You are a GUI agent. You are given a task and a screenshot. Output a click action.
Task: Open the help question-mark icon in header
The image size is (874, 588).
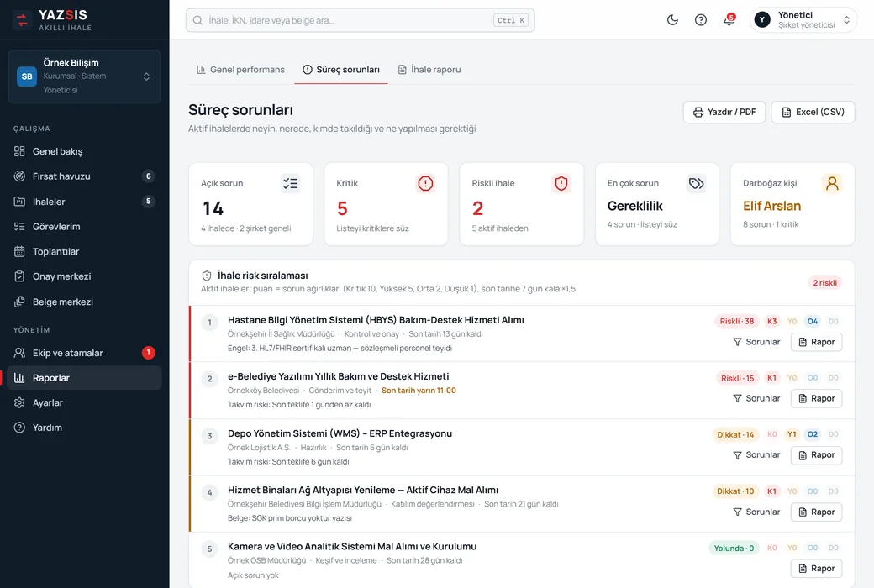[x=701, y=20]
